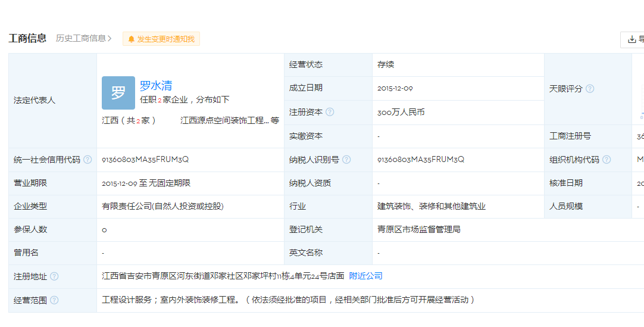Open the 附近公司 link
The image size is (644, 327).
(365, 276)
